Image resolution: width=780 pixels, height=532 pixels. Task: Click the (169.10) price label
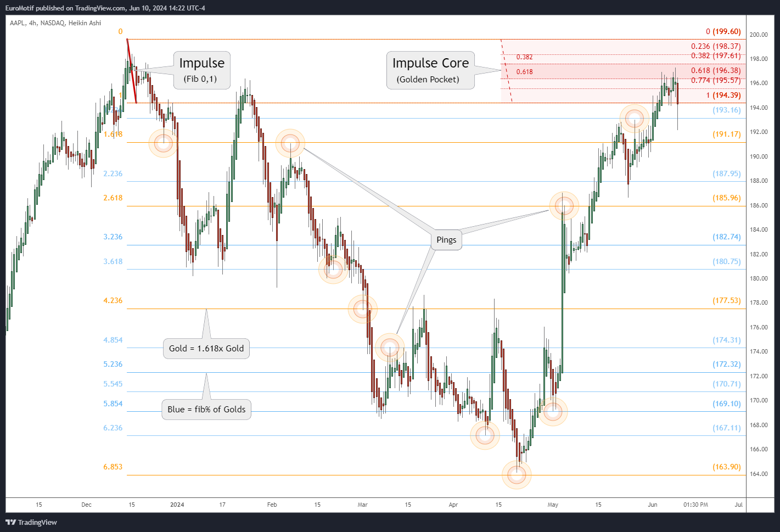(727, 404)
